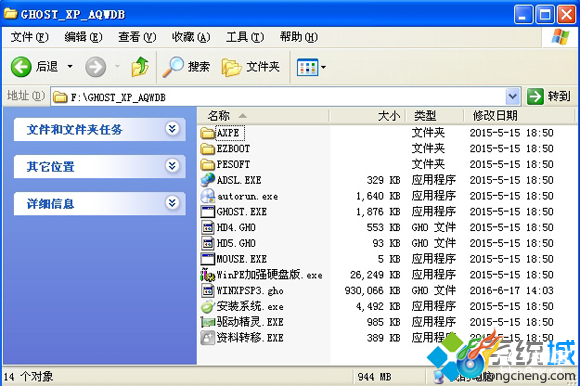Click the 26,249 KB size value

pyautogui.click(x=375, y=275)
